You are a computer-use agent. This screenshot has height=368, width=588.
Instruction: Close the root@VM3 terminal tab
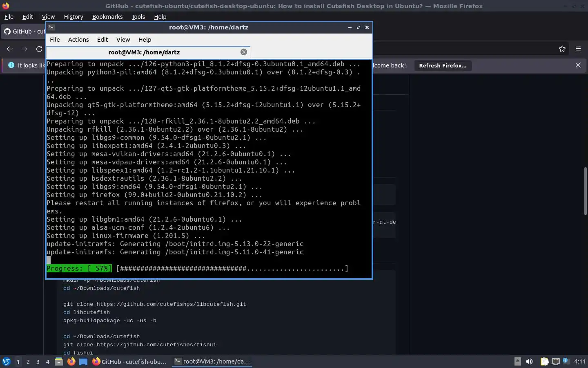coord(244,52)
